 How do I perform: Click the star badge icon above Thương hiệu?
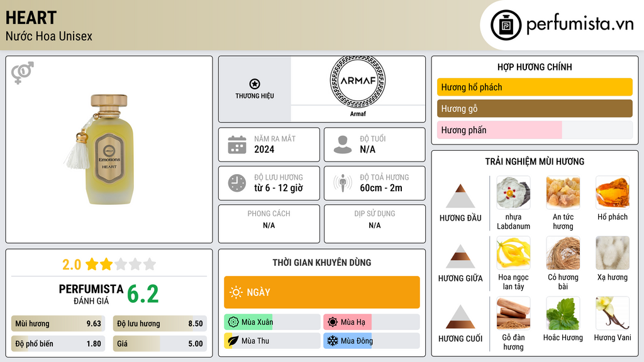[x=254, y=84]
